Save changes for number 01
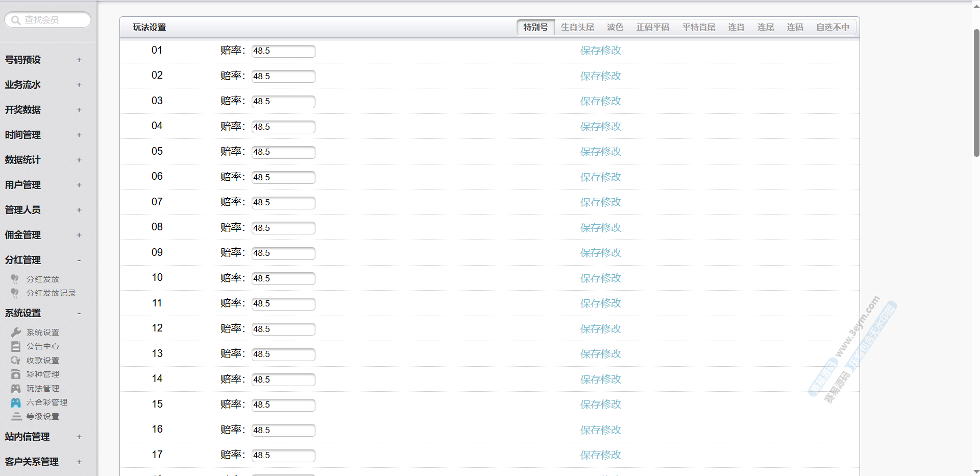 (600, 51)
